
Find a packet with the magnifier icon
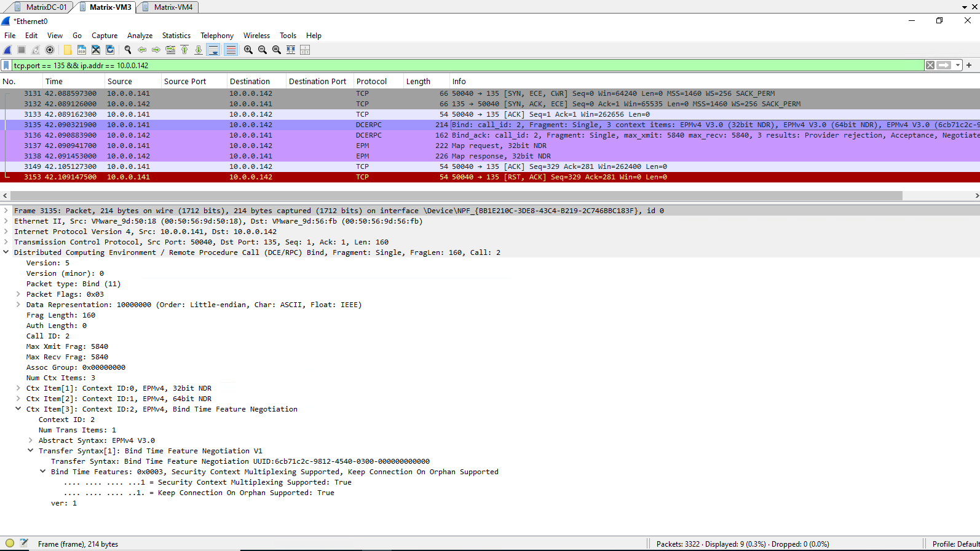[x=128, y=50]
